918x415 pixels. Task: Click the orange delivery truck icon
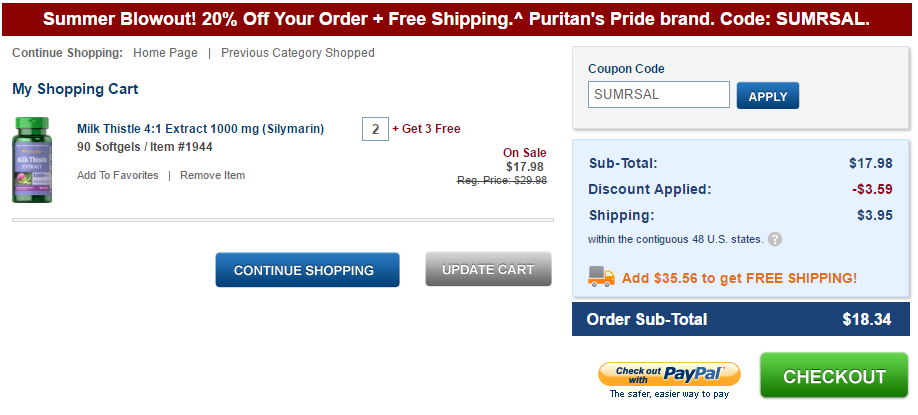pyautogui.click(x=601, y=277)
